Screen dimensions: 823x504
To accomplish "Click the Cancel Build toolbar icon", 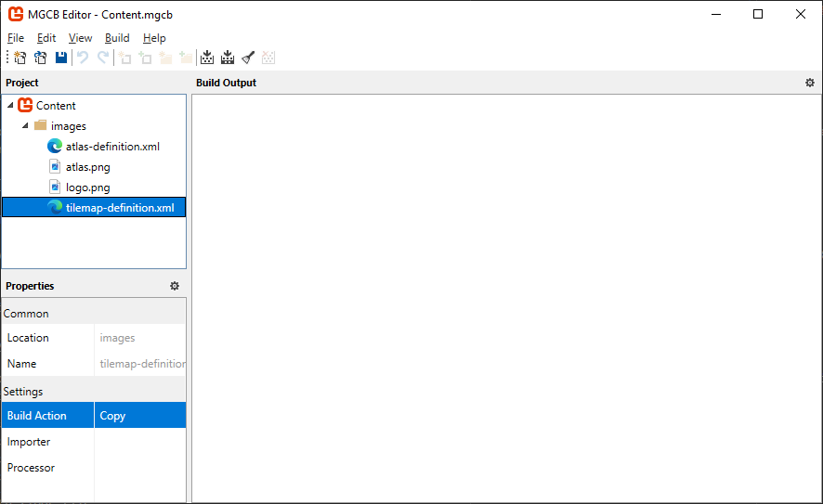I will [x=268, y=58].
